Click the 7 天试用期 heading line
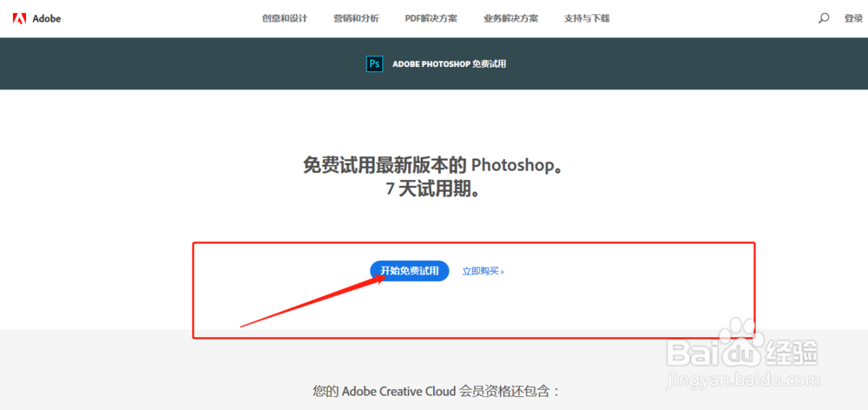Viewport: 868px width, 410px height. (x=433, y=189)
